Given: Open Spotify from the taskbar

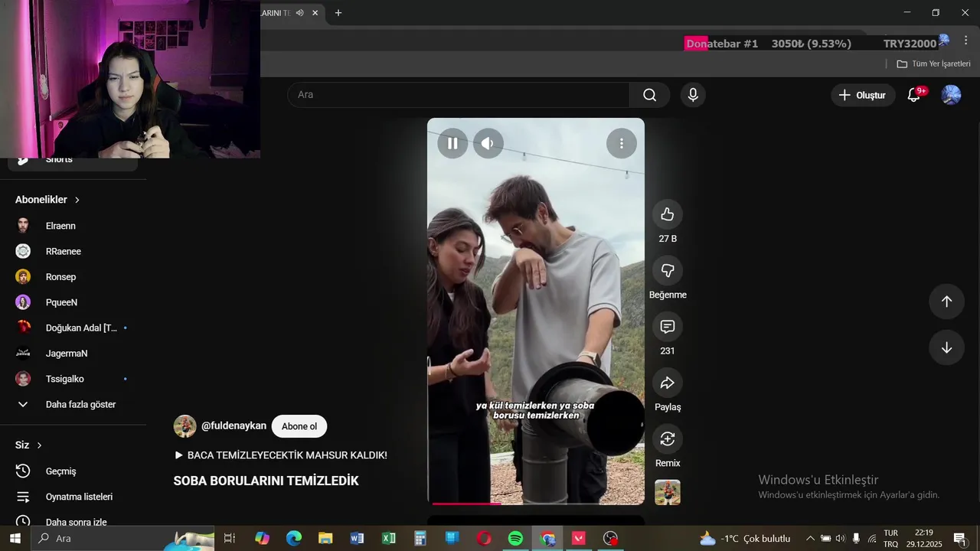Looking at the screenshot, I should (x=515, y=539).
